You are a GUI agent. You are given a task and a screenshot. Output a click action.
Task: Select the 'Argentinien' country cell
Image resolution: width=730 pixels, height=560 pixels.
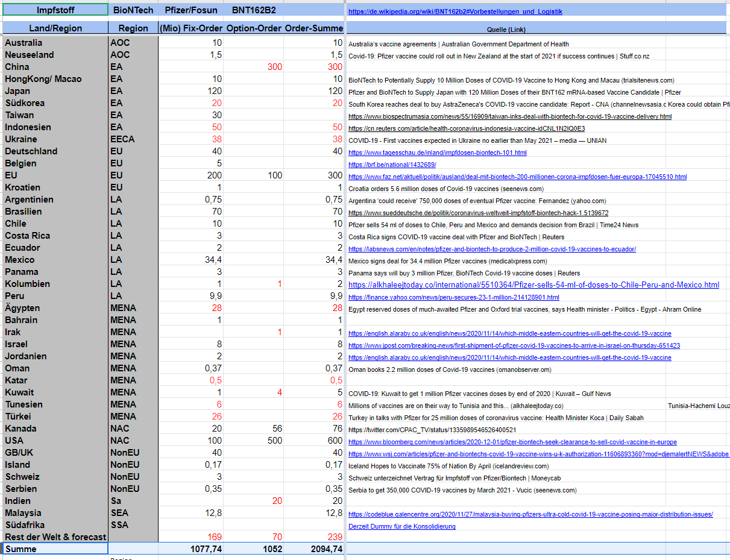point(55,200)
